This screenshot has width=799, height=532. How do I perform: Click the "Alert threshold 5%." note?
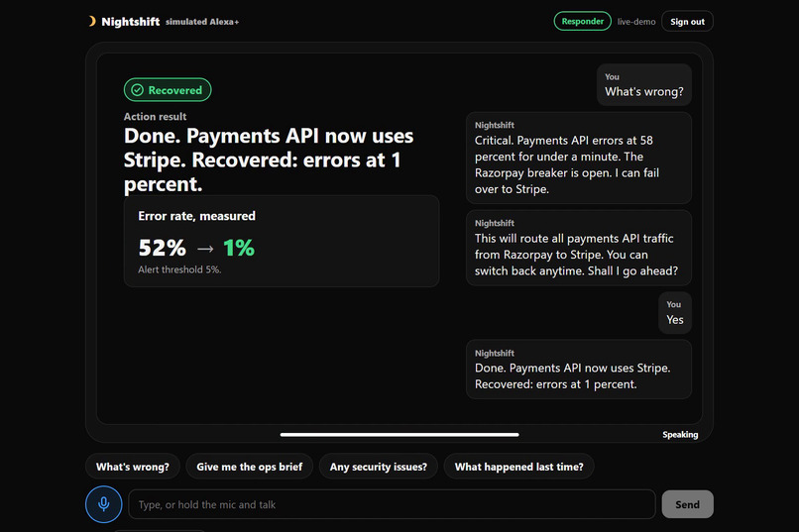click(x=179, y=269)
